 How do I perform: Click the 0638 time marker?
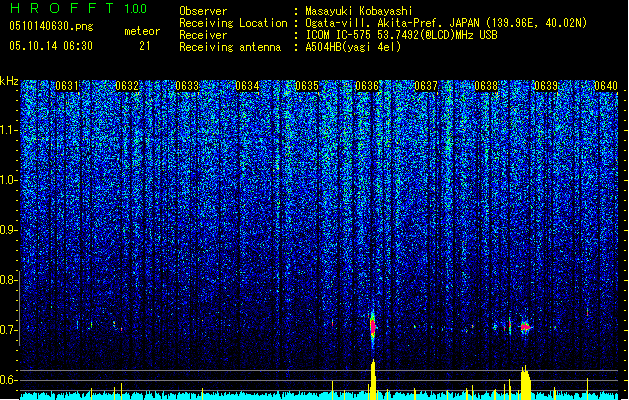click(x=486, y=86)
